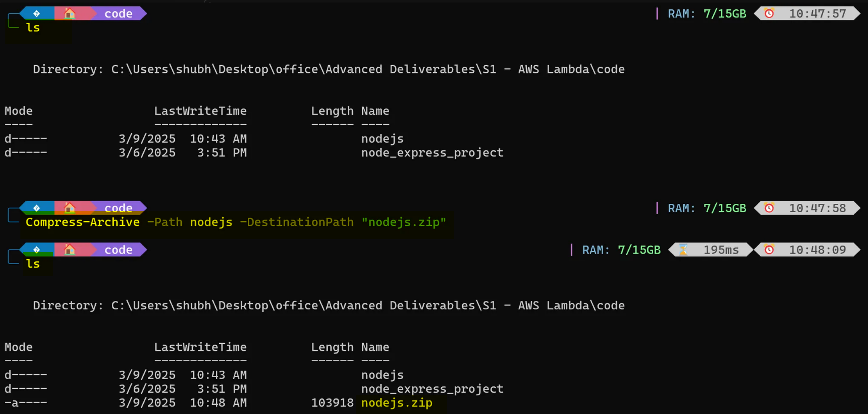Click the 103918 file length value
Screen dimensions: 868x414
(x=332, y=403)
